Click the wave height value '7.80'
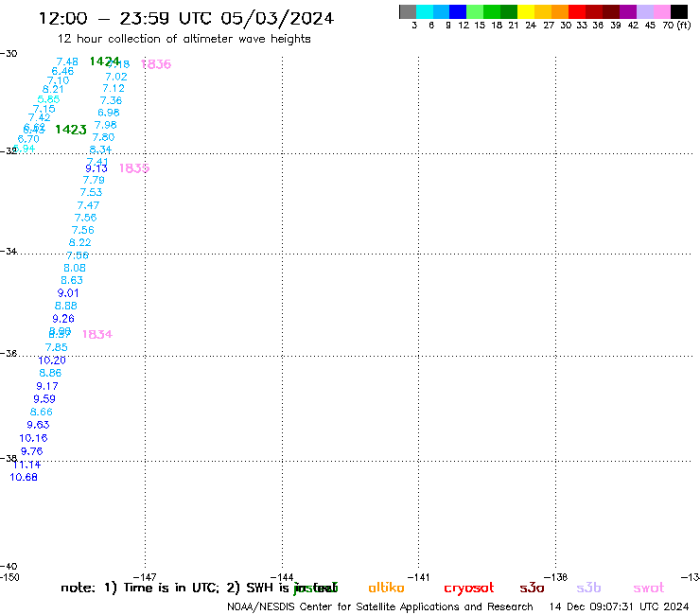 pos(103,137)
